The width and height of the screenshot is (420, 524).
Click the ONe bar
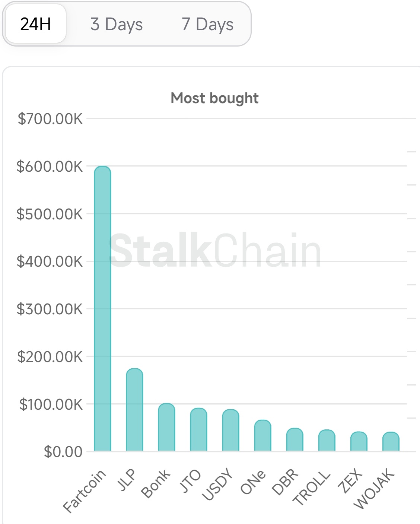click(262, 435)
